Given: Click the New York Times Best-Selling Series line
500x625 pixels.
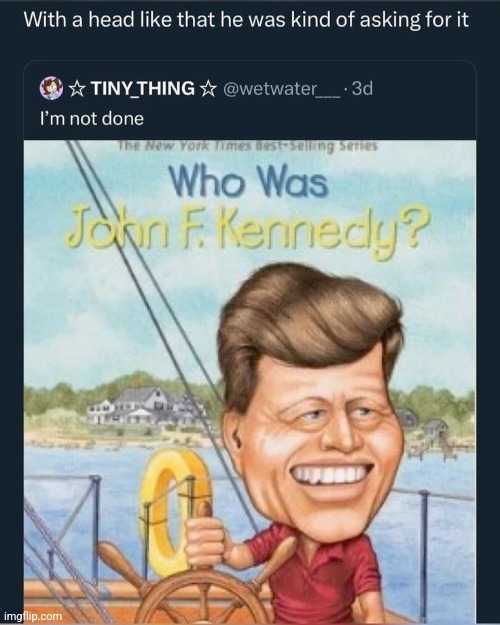Looking at the screenshot, I should point(247,146).
